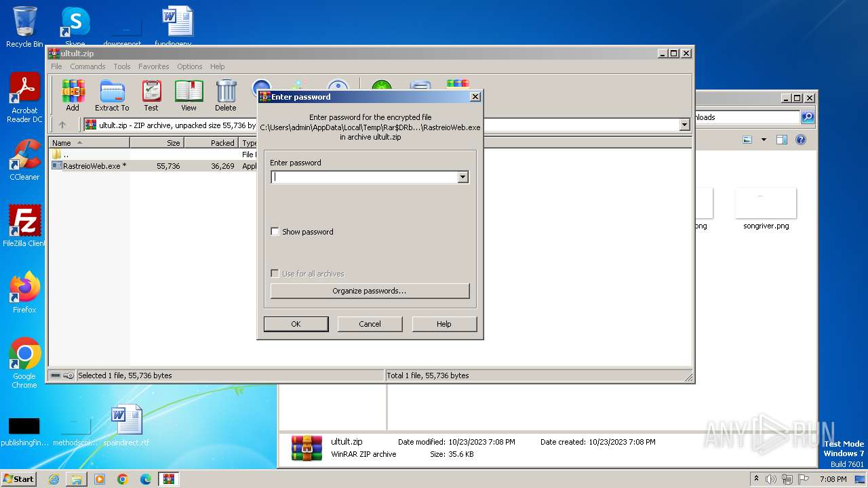Click Explorer search magnifier icon
This screenshot has height=488, width=868.
(x=808, y=117)
